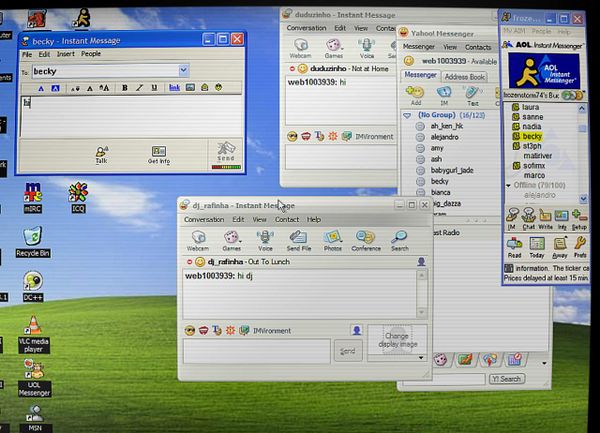The width and height of the screenshot is (600, 433).
Task: Click the becky message text area
Action: [130, 116]
